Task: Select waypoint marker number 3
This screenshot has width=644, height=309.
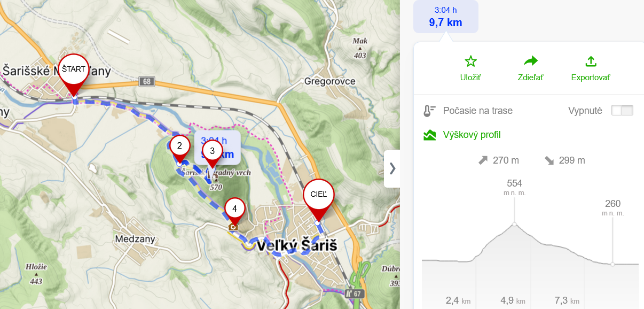Action: click(x=213, y=151)
